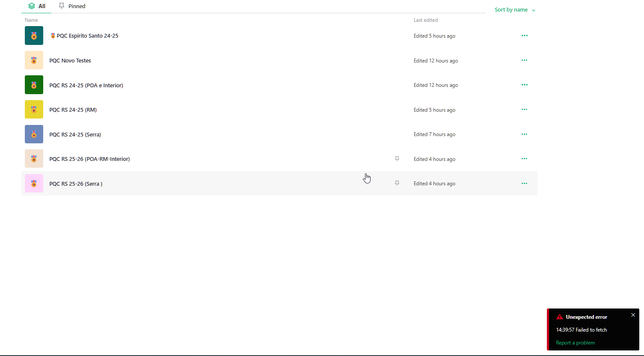Click the error warning triangle icon

point(559,317)
